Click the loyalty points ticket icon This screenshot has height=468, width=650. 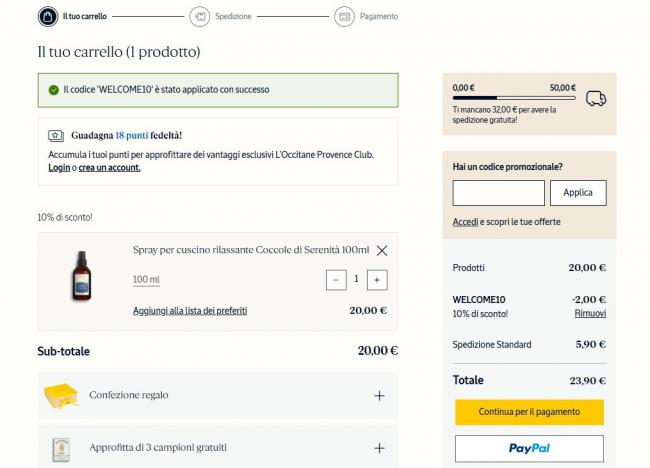[x=56, y=136]
